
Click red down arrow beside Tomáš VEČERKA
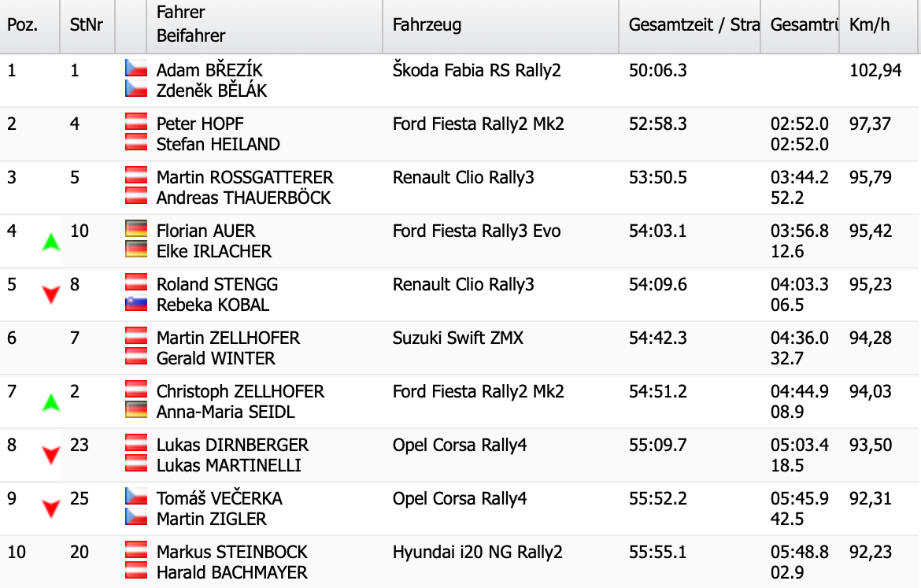coord(51,508)
